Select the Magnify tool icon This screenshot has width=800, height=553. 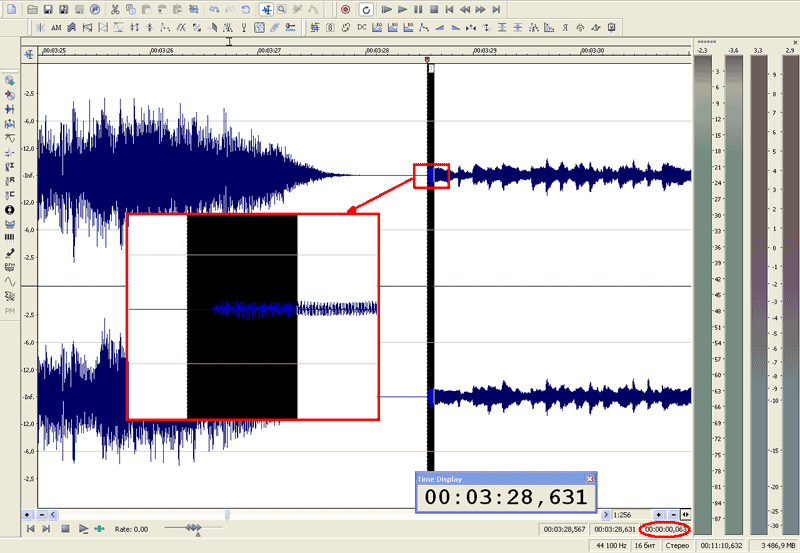(283, 8)
